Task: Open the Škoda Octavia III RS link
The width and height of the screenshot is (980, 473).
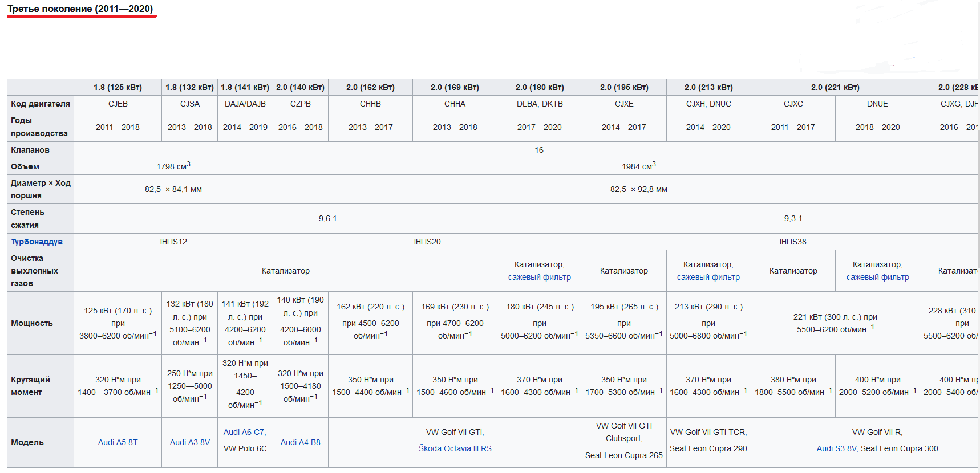Action: (455, 448)
